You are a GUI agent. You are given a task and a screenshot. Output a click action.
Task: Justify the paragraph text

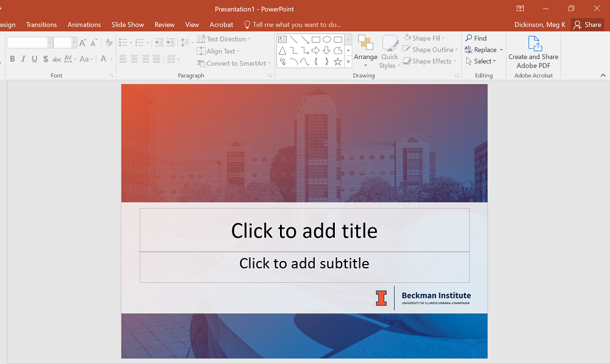pyautogui.click(x=156, y=59)
